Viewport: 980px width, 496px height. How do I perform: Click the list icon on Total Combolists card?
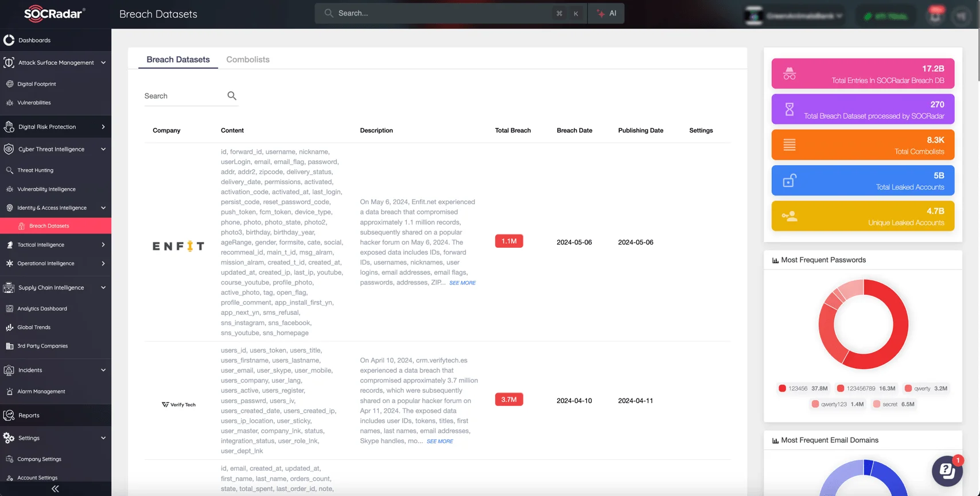(x=790, y=144)
